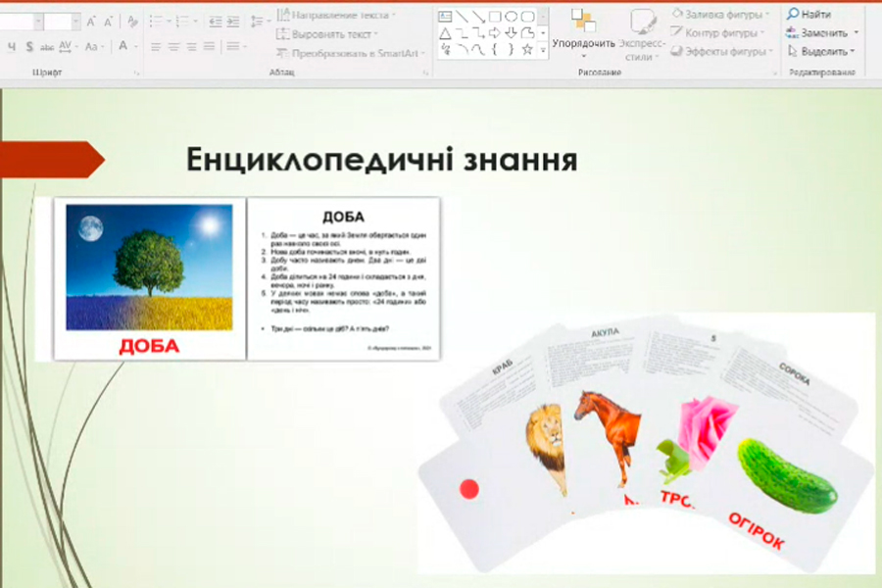This screenshot has height=588, width=882.
Task: Click Найти to search
Action: coord(808,14)
